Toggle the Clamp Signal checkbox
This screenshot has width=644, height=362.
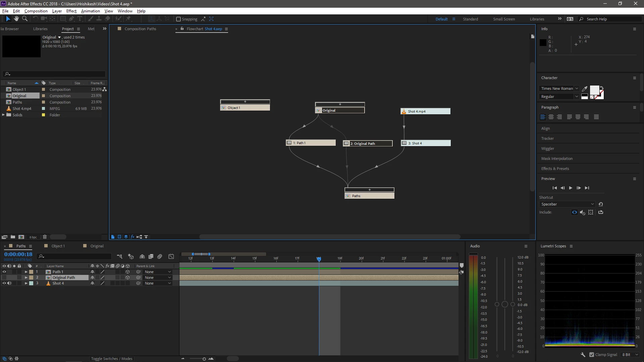click(x=592, y=355)
